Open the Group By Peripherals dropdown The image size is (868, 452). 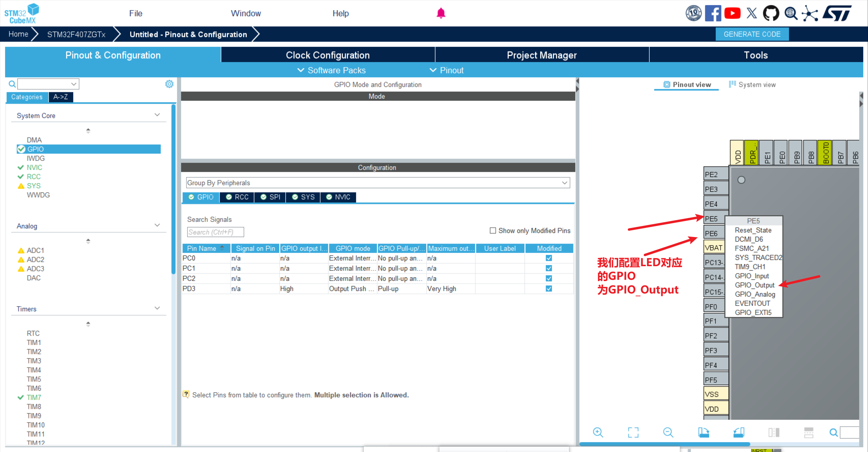pos(378,183)
